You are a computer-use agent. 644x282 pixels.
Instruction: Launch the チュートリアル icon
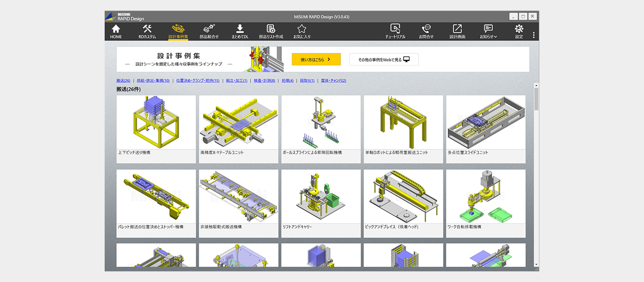[395, 31]
